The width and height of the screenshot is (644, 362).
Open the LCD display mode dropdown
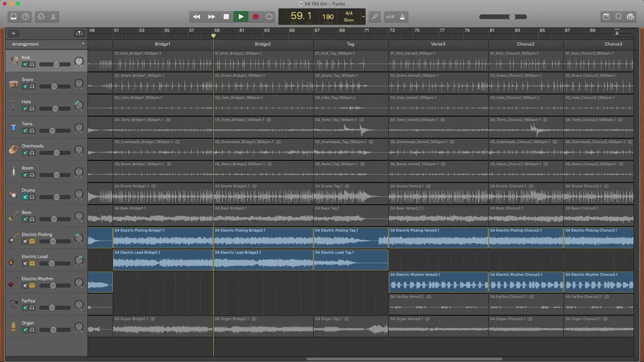click(363, 17)
